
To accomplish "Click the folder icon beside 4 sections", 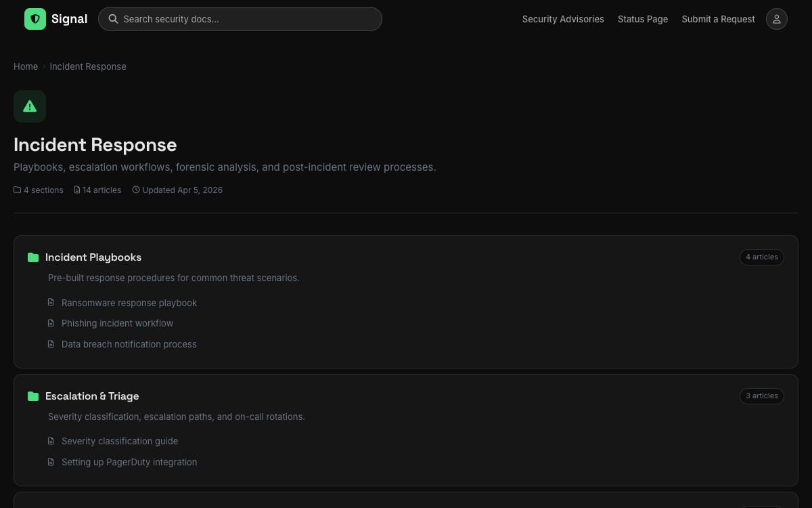I will pos(18,190).
